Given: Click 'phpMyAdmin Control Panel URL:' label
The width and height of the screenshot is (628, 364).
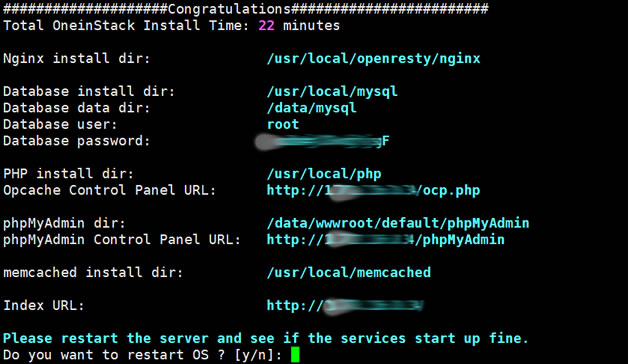Looking at the screenshot, I should [x=122, y=239].
